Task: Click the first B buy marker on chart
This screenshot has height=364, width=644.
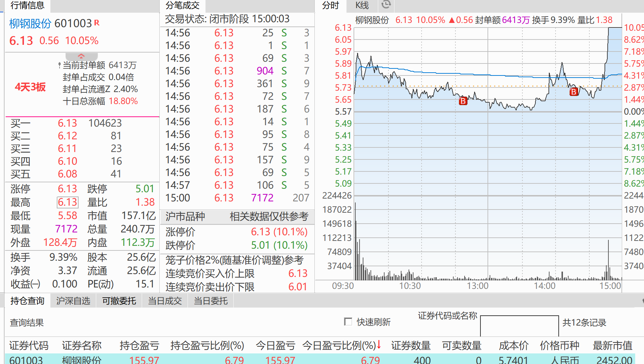Action: click(463, 101)
